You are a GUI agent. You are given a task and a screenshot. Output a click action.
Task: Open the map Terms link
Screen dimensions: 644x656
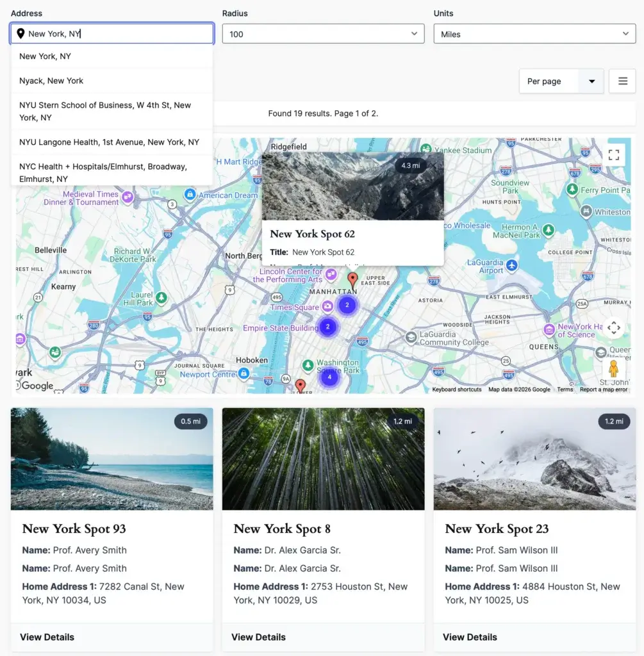tap(565, 389)
